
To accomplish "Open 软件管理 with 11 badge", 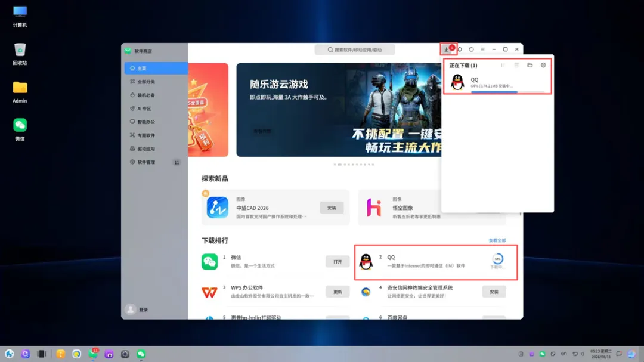I will click(x=156, y=162).
